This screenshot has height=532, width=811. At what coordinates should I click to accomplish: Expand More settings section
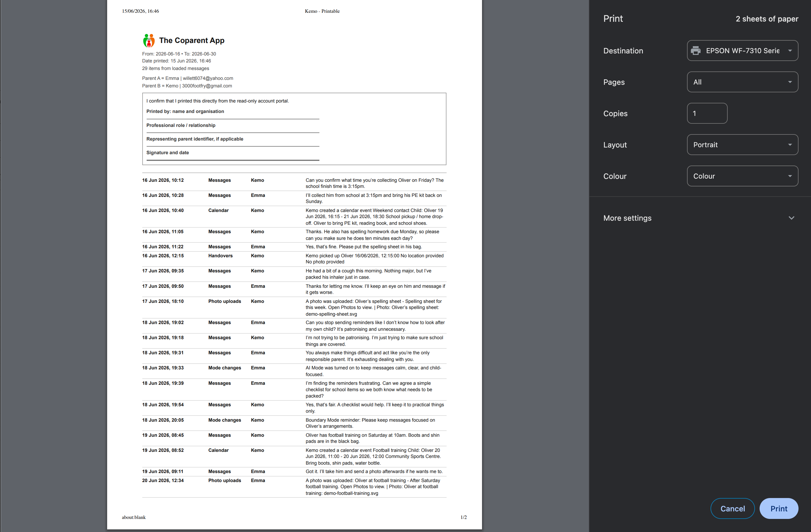[699, 218]
